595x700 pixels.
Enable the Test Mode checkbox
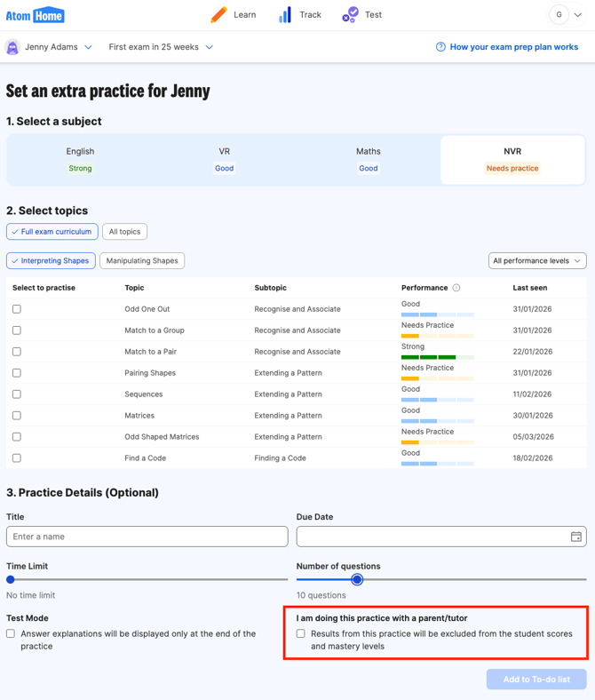tap(11, 634)
